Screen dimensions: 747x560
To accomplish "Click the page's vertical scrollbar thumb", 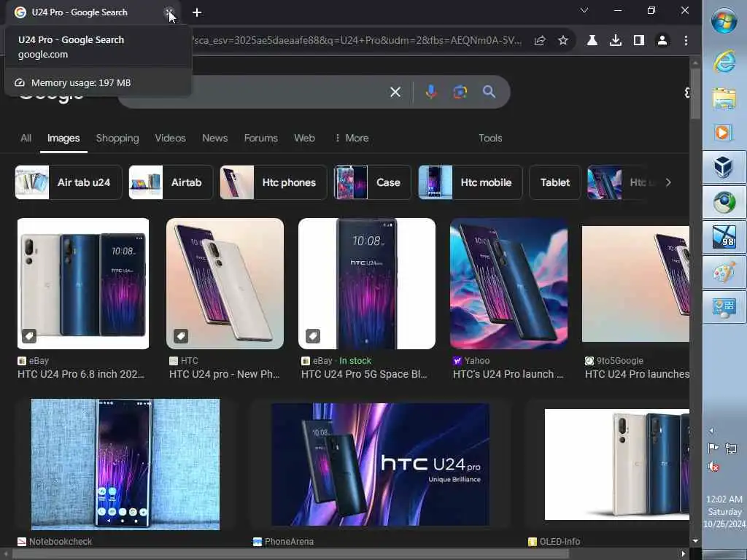I will 695,94.
